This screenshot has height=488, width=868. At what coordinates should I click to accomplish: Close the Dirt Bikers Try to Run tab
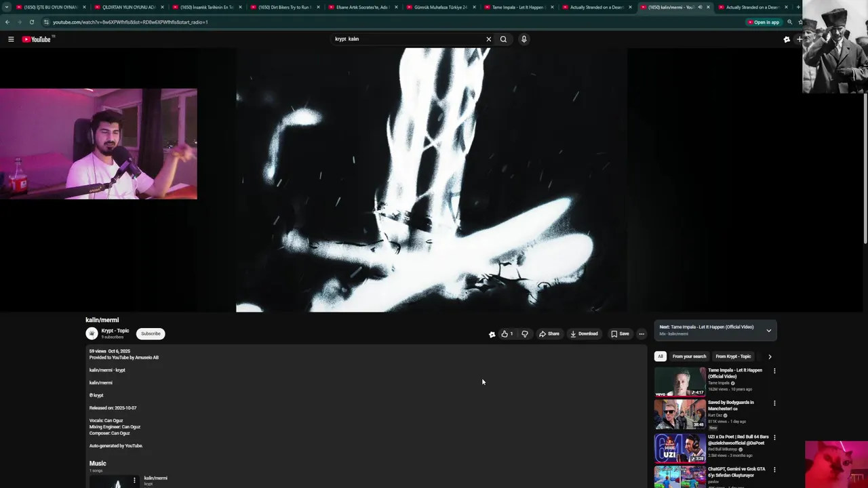click(x=318, y=7)
